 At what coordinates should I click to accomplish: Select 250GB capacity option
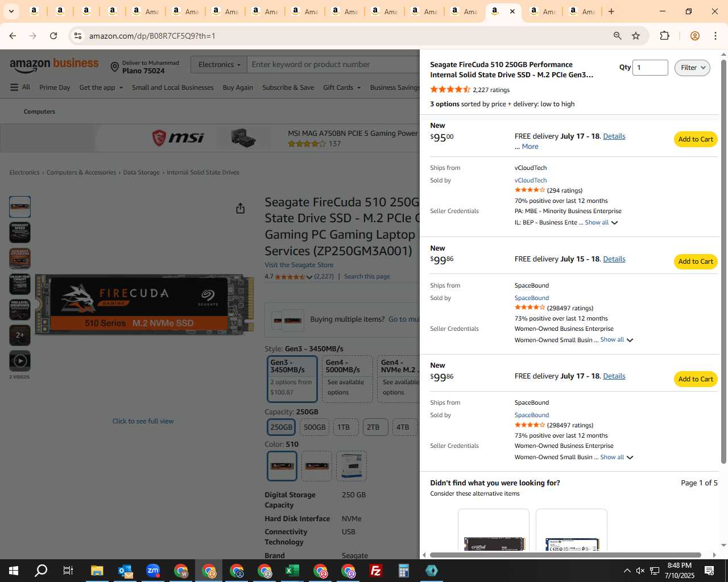tap(281, 427)
